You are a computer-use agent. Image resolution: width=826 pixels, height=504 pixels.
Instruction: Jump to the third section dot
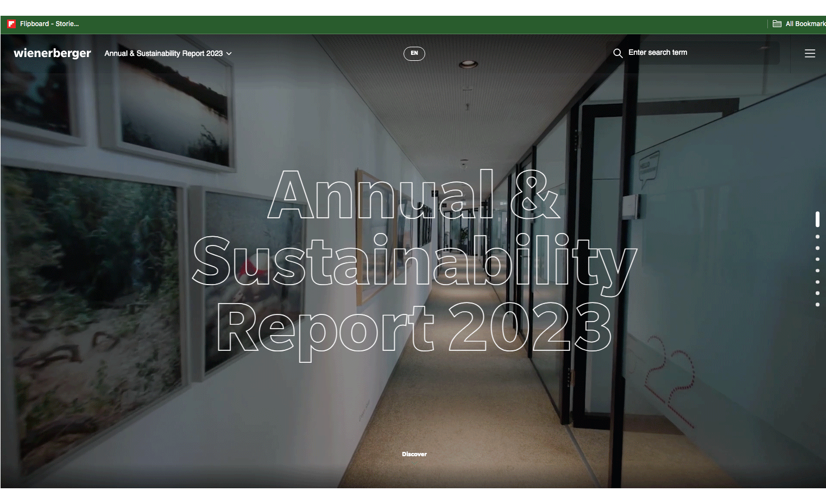[x=817, y=248]
